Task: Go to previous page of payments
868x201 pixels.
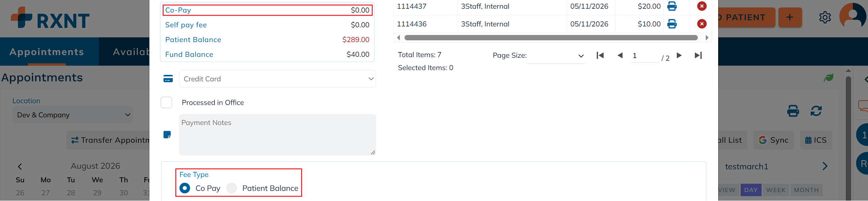Action: point(620,55)
